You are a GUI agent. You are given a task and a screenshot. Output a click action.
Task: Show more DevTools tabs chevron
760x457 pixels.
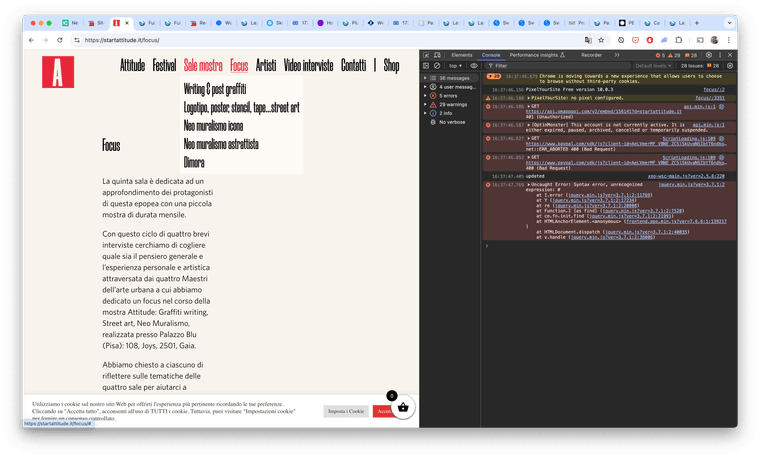pyautogui.click(x=617, y=55)
